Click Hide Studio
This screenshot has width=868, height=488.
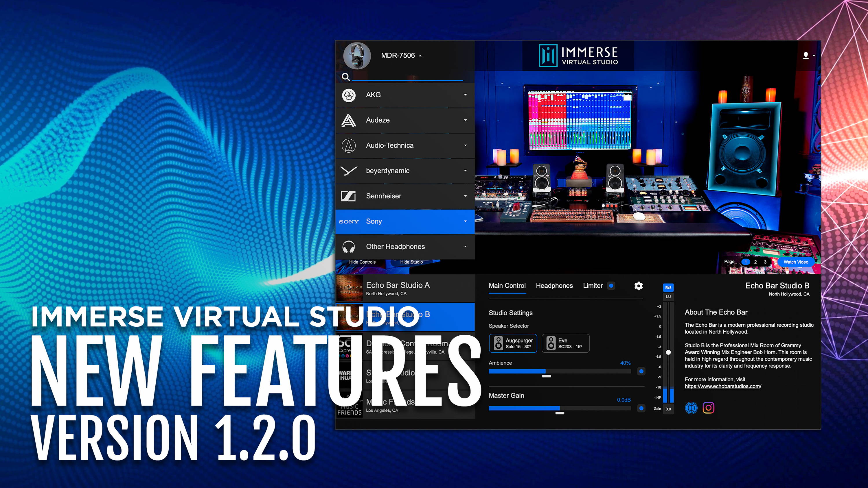411,262
